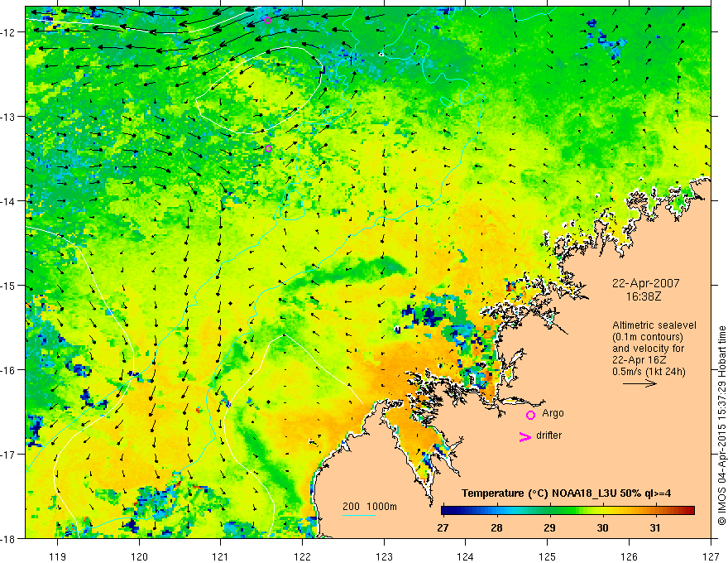Image resolution: width=728 pixels, height=563 pixels.
Task: Click the colorbar value 27
Action: click(443, 528)
